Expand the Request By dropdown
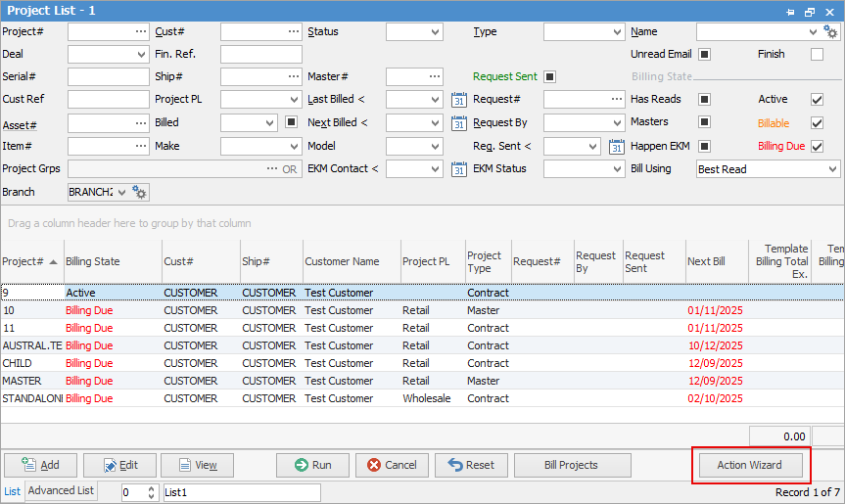This screenshot has height=504, width=845. coord(618,123)
